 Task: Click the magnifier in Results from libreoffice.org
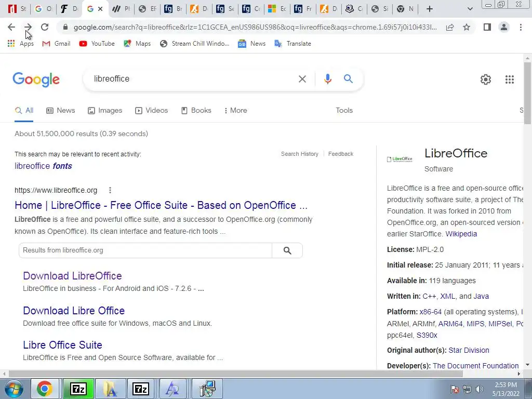coord(287,250)
